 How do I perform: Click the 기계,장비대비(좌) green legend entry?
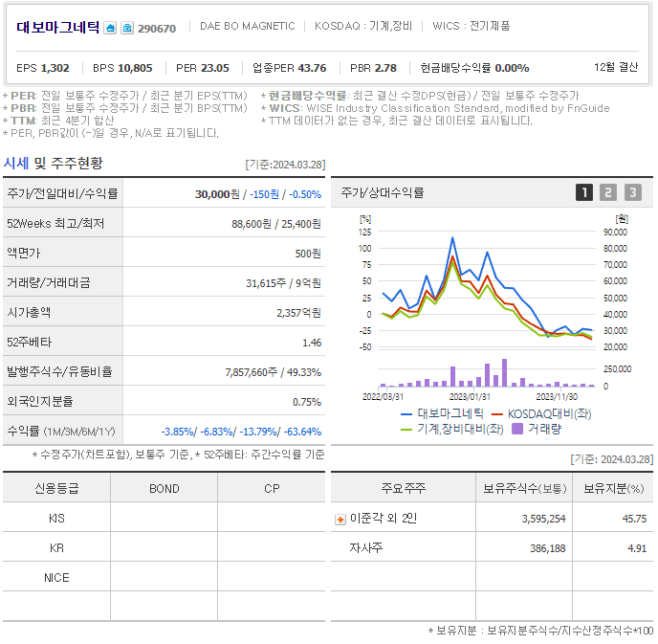coord(452,429)
